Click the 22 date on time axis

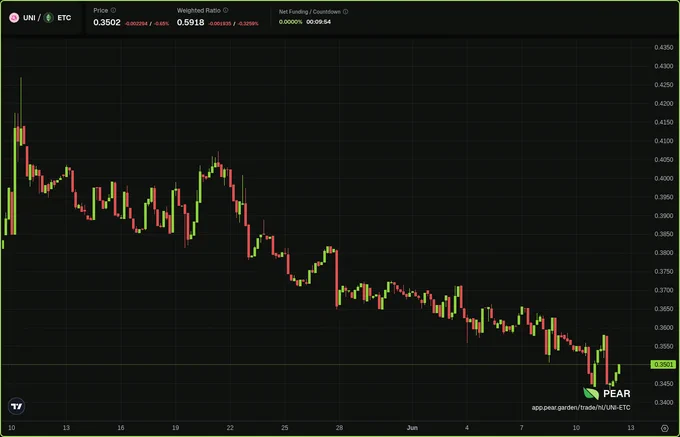click(230, 428)
